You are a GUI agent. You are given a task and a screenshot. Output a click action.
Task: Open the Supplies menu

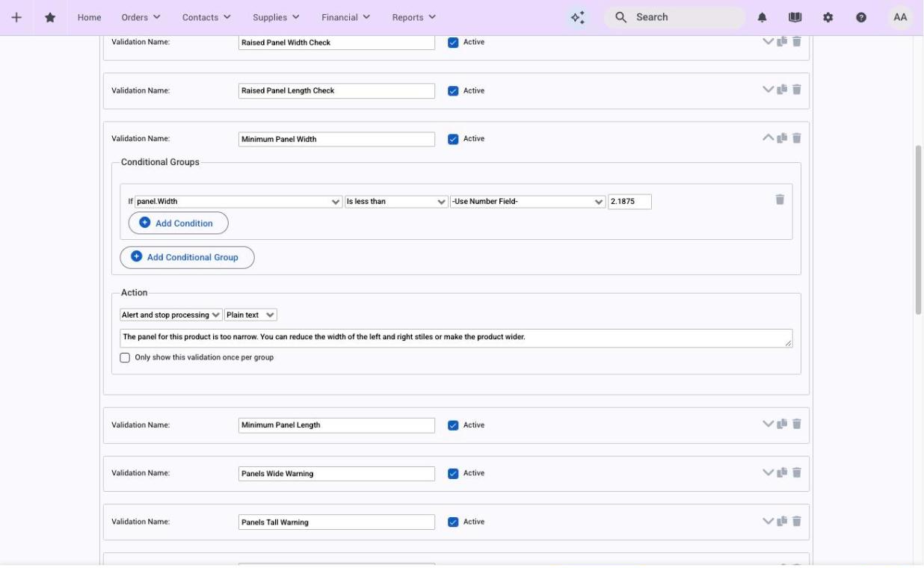tap(276, 17)
